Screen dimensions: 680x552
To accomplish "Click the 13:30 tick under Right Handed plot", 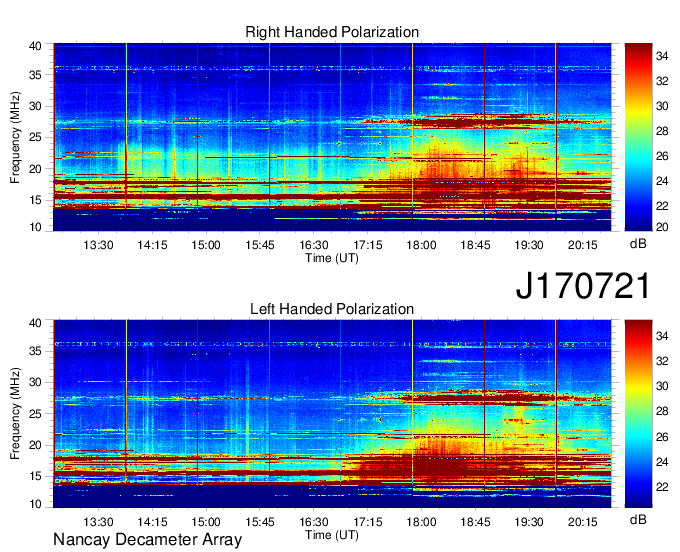I will click(x=98, y=245).
